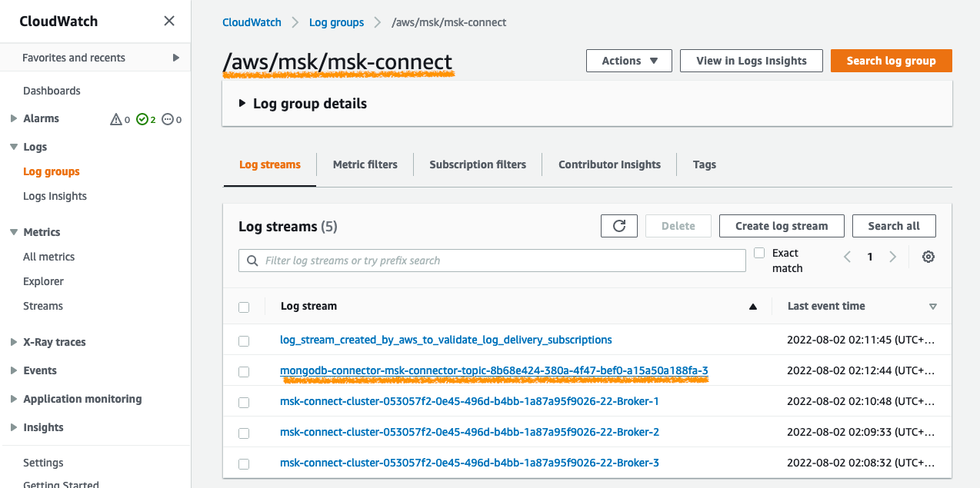Go to next page of log streams
This screenshot has width=980, height=488.
(x=892, y=257)
